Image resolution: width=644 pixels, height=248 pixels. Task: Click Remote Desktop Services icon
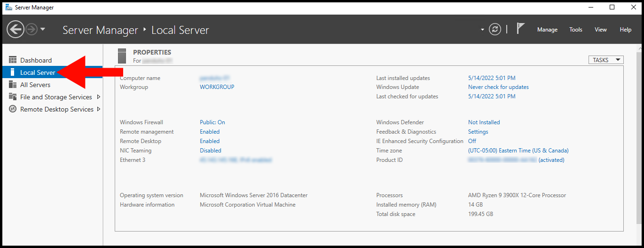(x=13, y=109)
